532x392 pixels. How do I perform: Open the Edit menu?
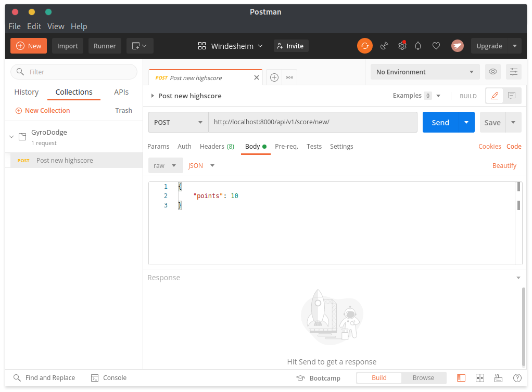point(34,26)
